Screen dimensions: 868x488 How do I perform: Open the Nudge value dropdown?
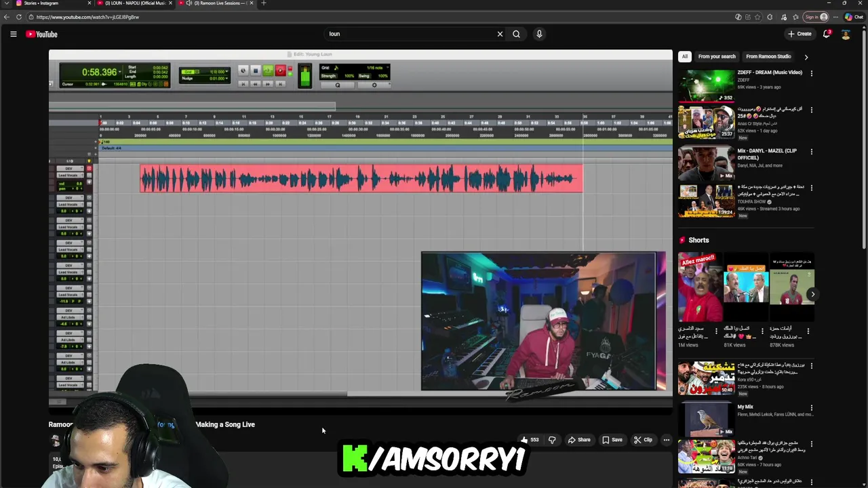tap(227, 79)
